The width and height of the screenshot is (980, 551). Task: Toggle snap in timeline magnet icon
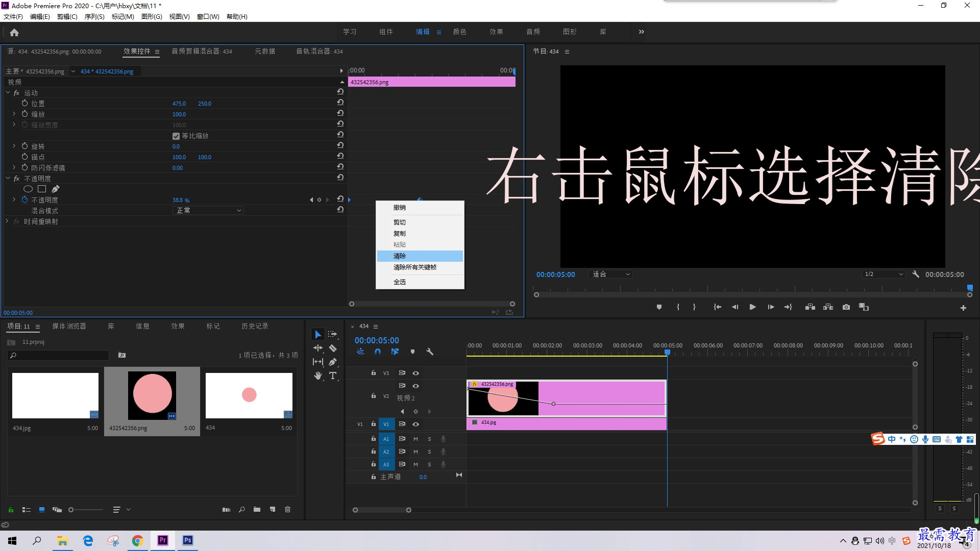(x=378, y=352)
